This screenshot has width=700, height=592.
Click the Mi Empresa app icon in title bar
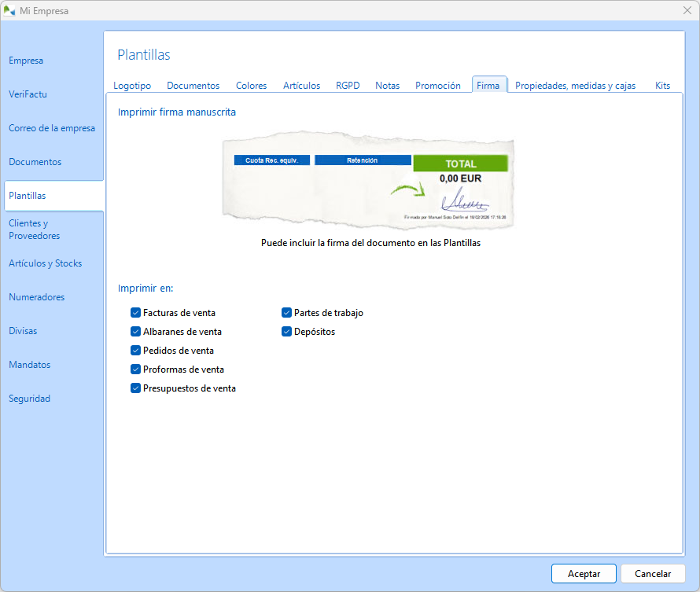click(x=9, y=11)
